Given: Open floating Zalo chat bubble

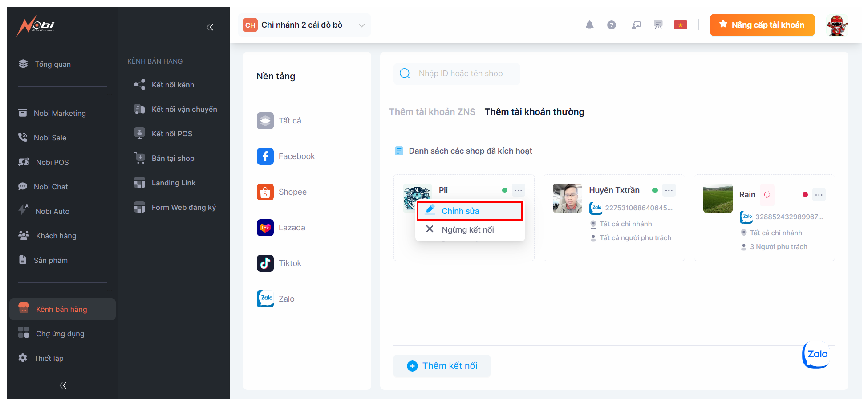Looking at the screenshot, I should point(816,355).
